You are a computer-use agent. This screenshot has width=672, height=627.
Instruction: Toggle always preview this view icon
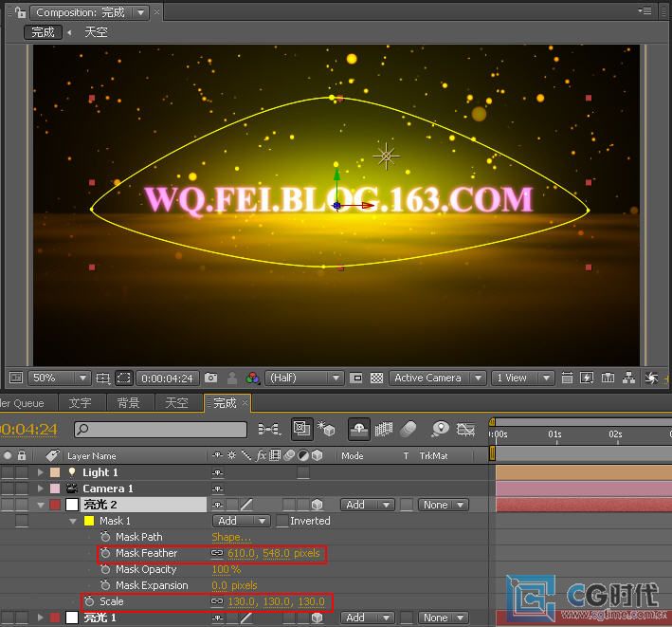coord(16,378)
